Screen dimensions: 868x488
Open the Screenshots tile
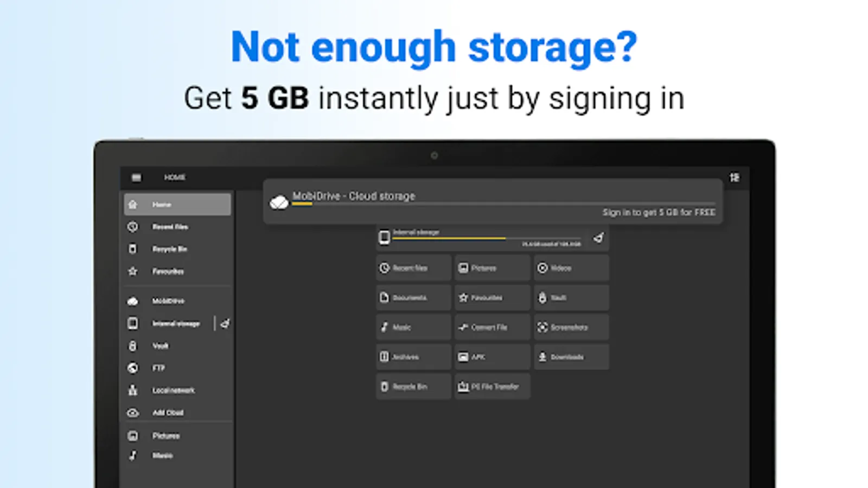571,328
